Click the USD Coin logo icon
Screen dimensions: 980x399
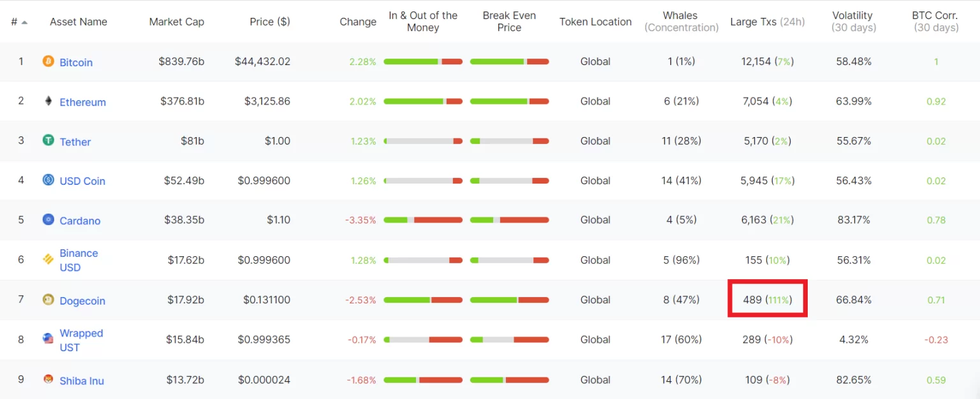coord(48,180)
